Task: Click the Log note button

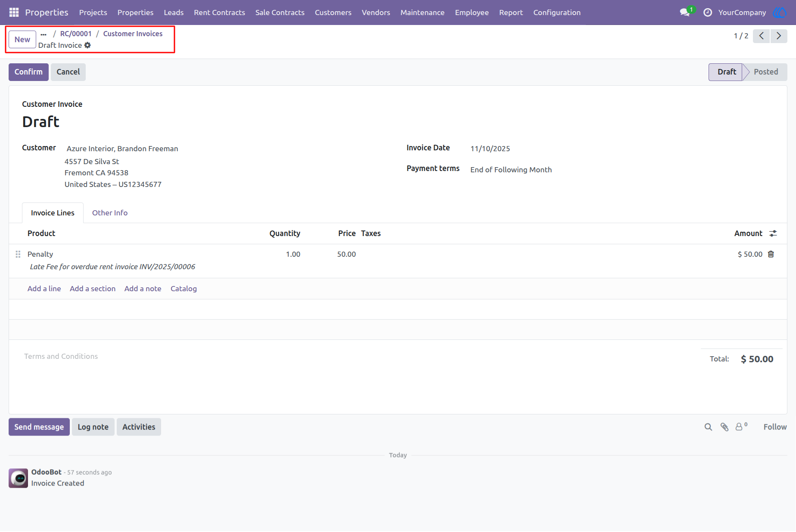Action: 93,427
